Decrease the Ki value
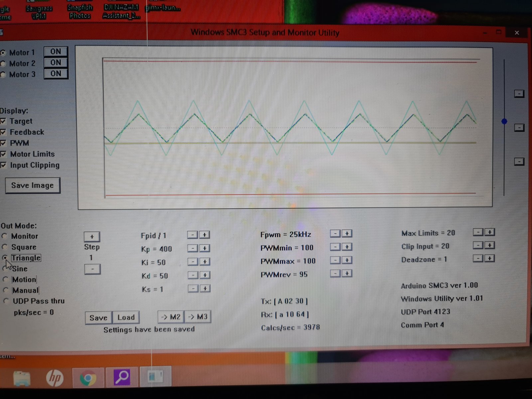The height and width of the screenshot is (399, 532). (193, 262)
